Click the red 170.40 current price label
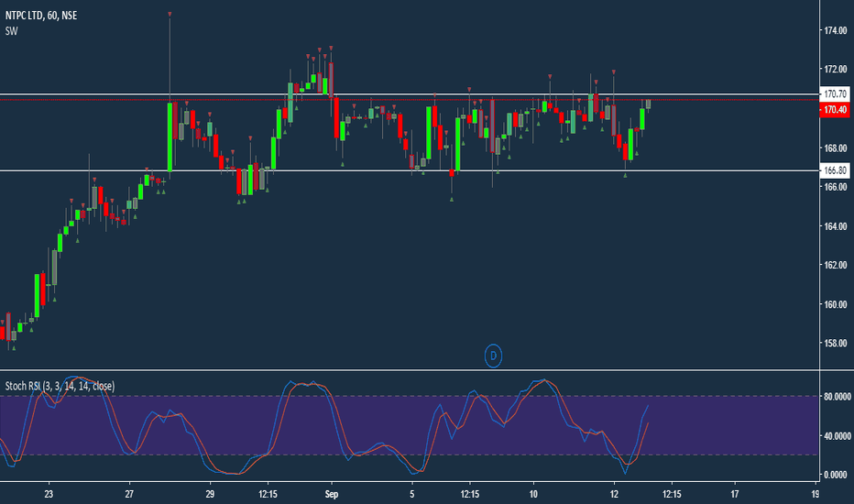Screen dimensions: 854x504 (835, 110)
